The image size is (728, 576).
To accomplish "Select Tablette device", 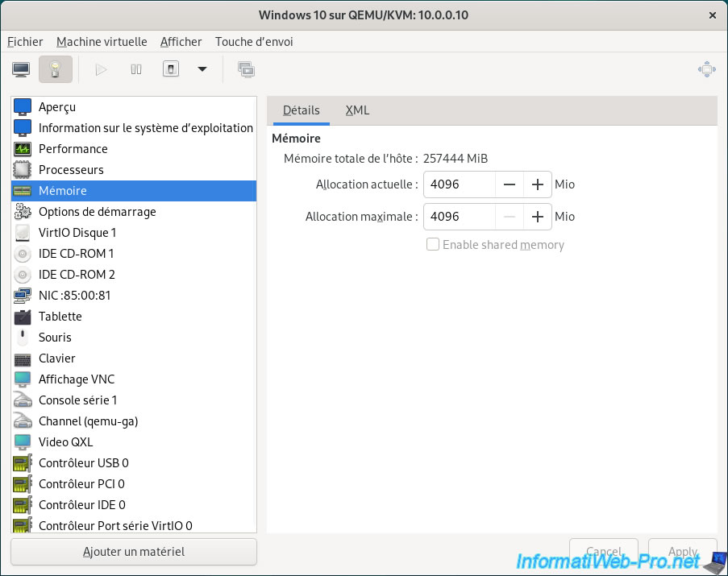I will [134, 317].
